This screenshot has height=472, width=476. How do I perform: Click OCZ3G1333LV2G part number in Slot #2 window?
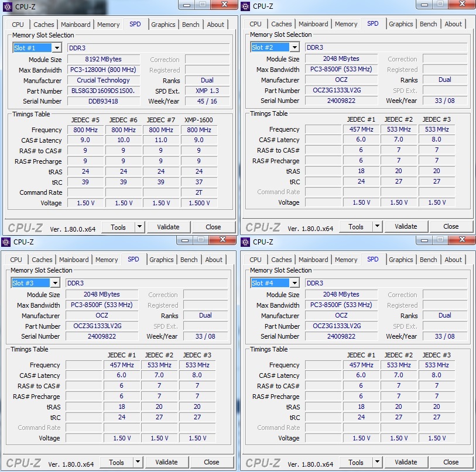point(341,90)
